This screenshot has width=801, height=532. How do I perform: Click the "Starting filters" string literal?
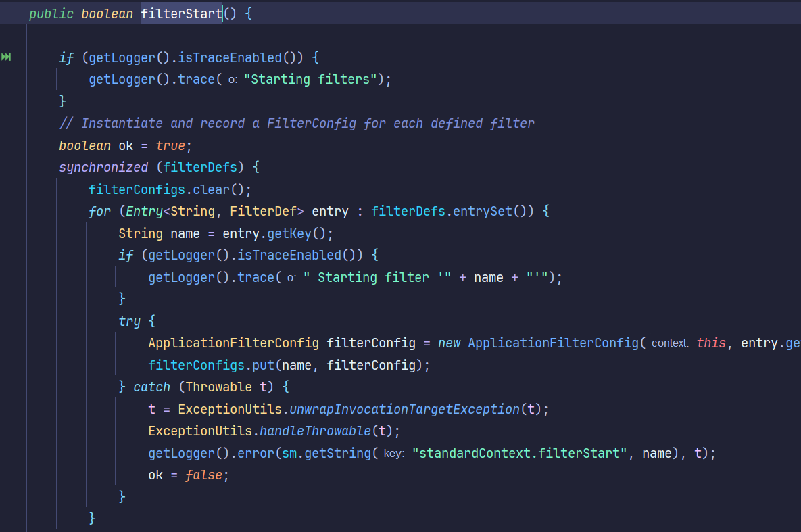pos(310,80)
